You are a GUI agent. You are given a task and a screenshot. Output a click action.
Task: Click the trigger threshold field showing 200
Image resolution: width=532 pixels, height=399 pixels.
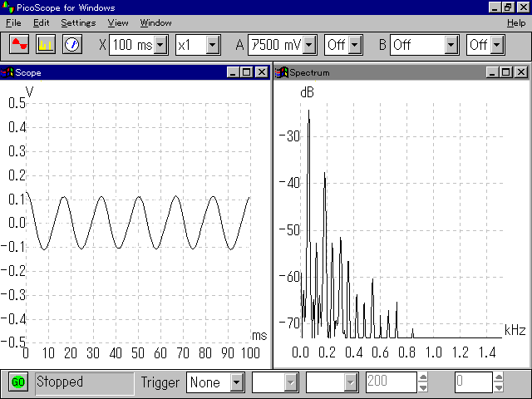391,382
